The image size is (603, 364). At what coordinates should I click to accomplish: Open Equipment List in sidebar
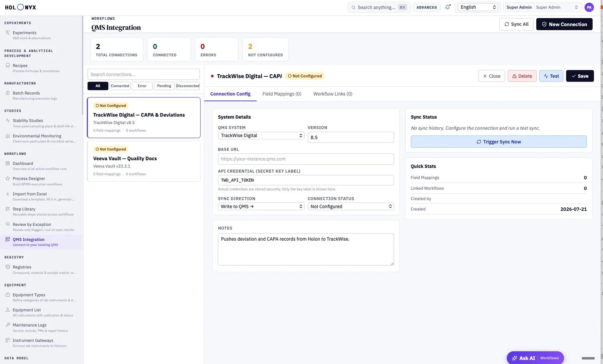[x=41, y=312]
